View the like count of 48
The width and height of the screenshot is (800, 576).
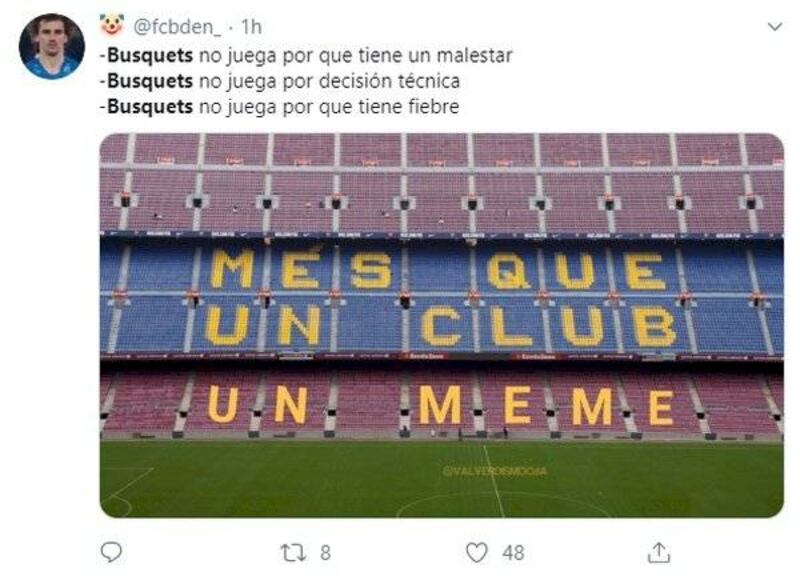point(513,553)
